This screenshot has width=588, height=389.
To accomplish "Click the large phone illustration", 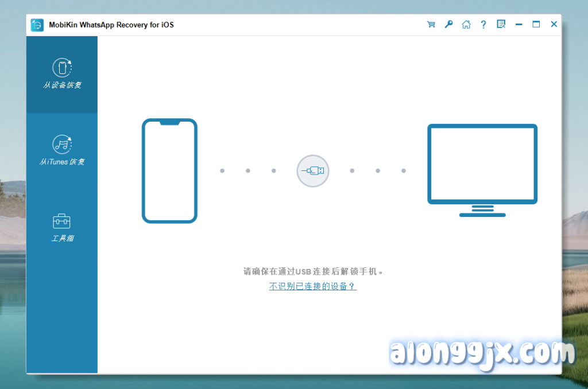I will [169, 170].
